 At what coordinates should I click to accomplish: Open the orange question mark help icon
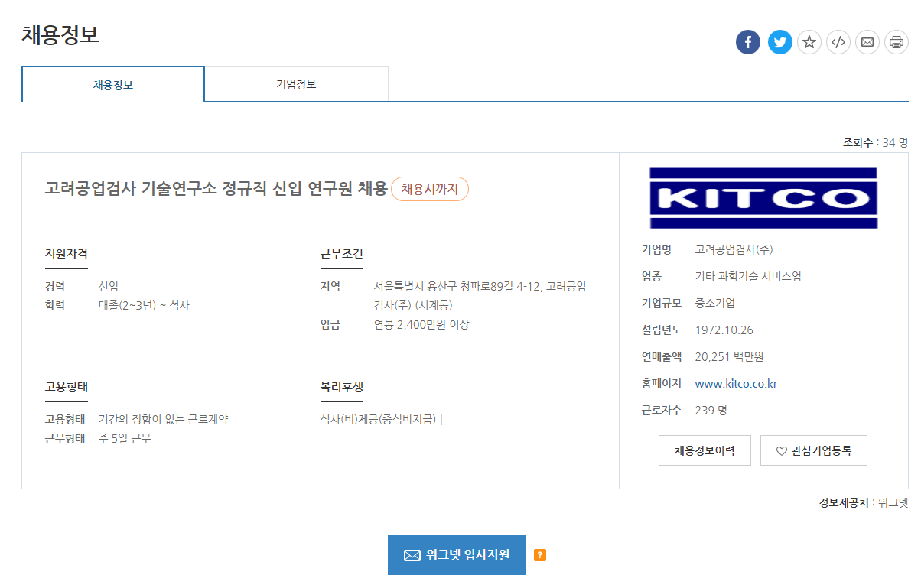[540, 555]
